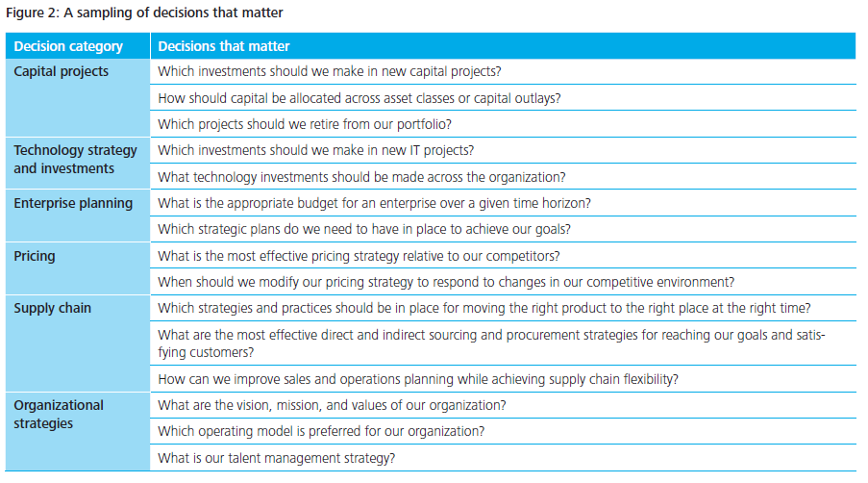This screenshot has width=868, height=483.
Task: Click the row about sourcing and procurement strategies
Action: pos(490,343)
